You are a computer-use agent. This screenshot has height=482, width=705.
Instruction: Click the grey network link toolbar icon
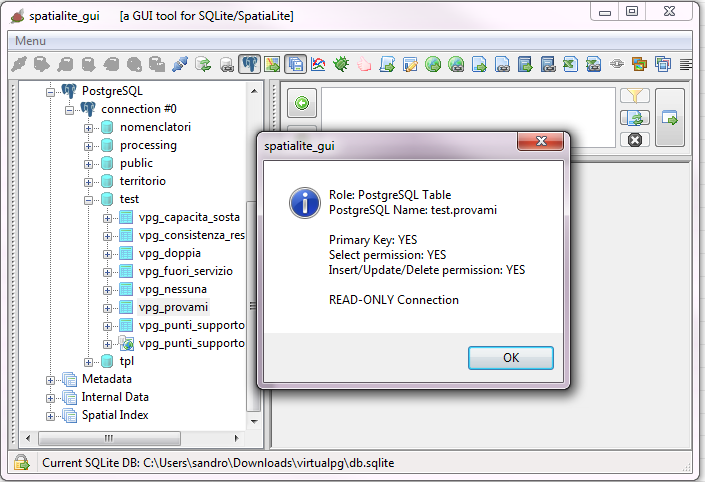coord(617,64)
